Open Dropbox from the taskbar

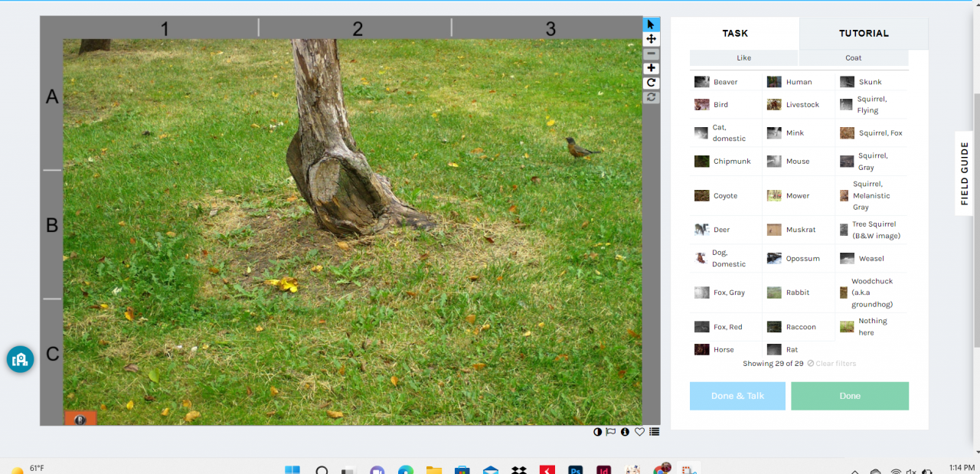point(518,469)
